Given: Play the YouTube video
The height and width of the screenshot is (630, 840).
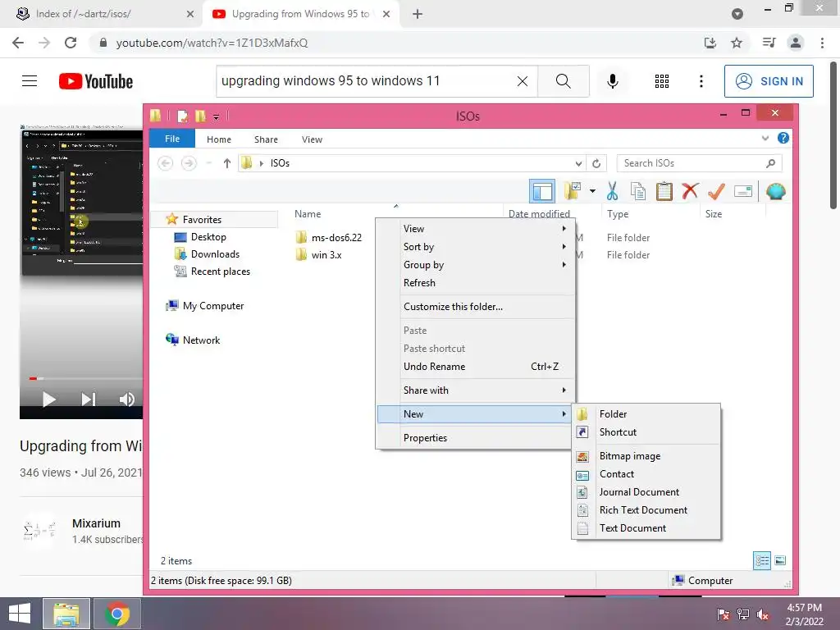Looking at the screenshot, I should [48, 399].
